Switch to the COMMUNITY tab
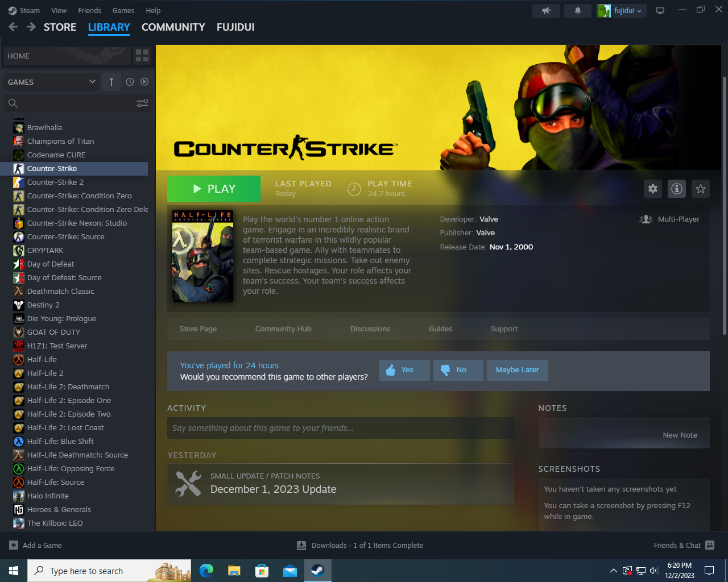728x582 pixels. tap(173, 27)
